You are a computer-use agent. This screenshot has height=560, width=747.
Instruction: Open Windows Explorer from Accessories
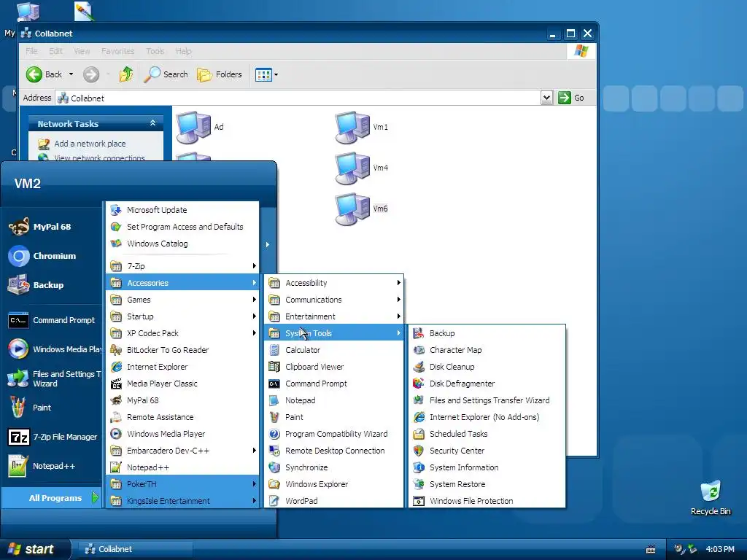(x=333, y=484)
